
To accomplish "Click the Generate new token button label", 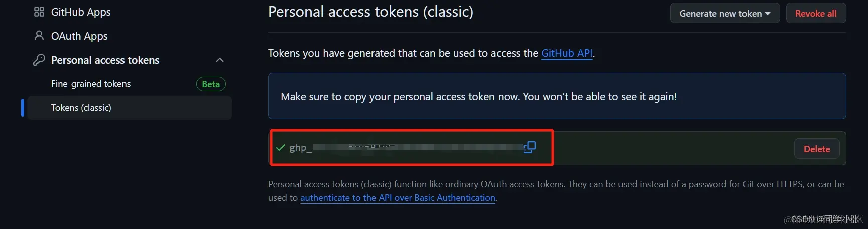I will pos(720,14).
